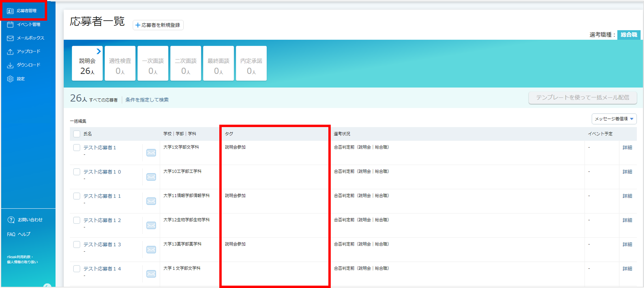
Task: Click the イベント管理 calendar icon
Action: click(x=10, y=24)
